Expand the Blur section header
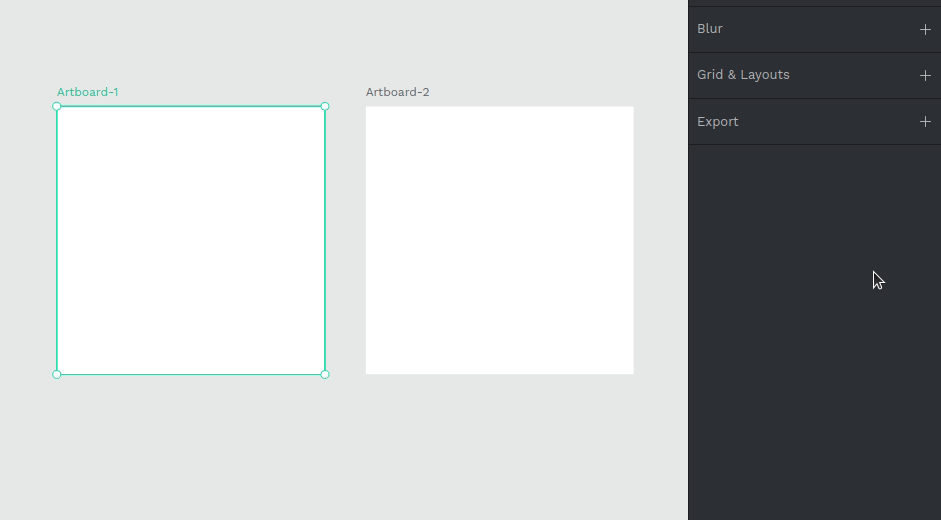 tap(710, 29)
